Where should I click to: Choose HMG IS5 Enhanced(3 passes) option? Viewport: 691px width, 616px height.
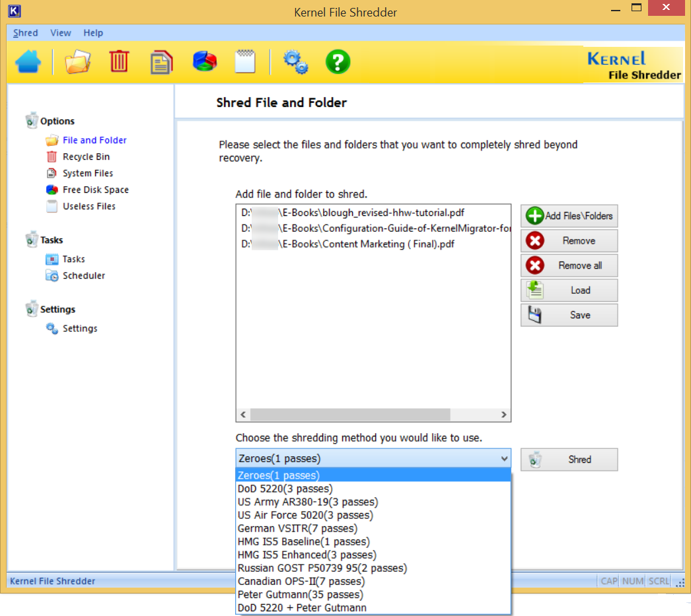(x=373, y=555)
